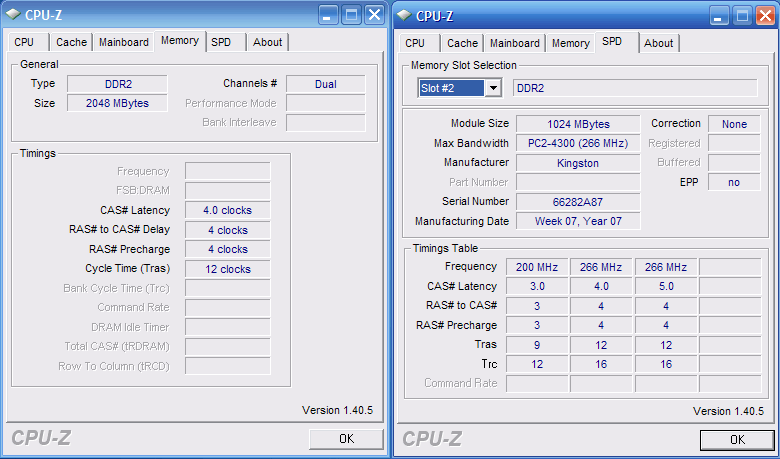Click Trc value 12 in timings table
The image size is (780, 459).
[x=537, y=365]
